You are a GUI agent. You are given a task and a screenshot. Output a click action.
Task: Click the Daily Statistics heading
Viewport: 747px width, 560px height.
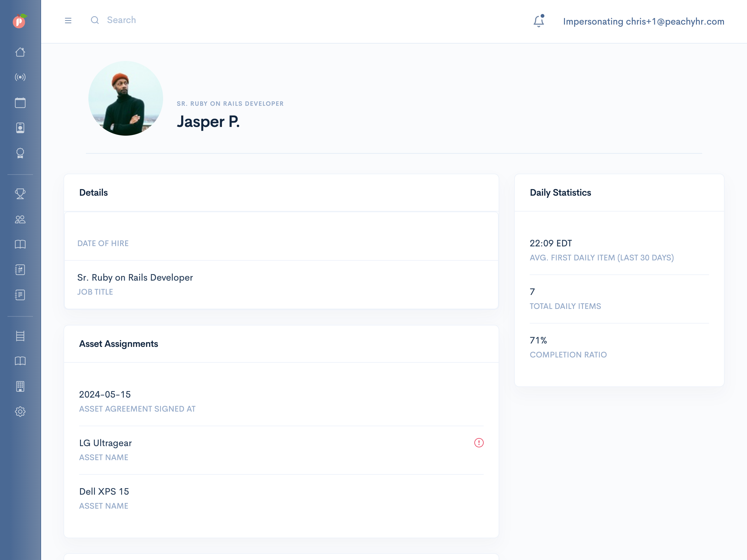coord(561,192)
